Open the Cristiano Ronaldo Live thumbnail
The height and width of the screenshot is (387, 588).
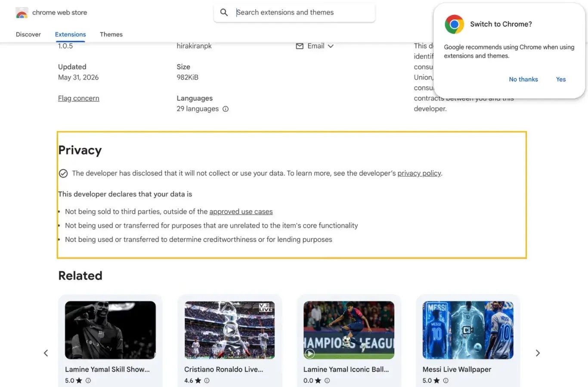point(230,330)
